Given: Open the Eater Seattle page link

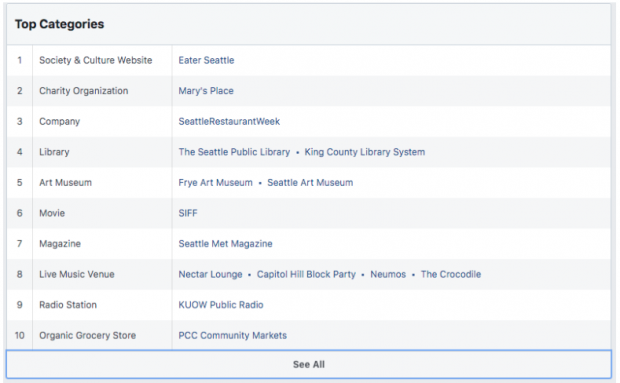Looking at the screenshot, I should pos(206,60).
